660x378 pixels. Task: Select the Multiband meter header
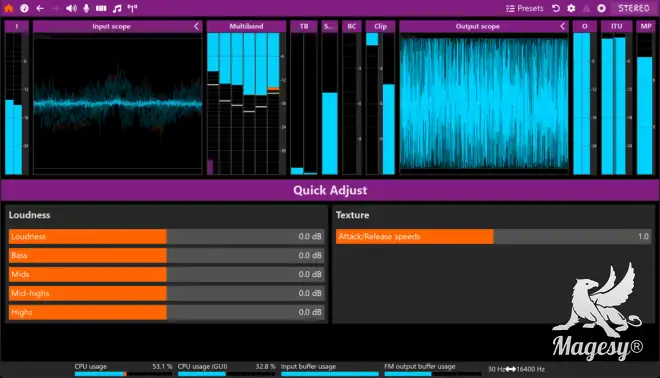(x=246, y=26)
